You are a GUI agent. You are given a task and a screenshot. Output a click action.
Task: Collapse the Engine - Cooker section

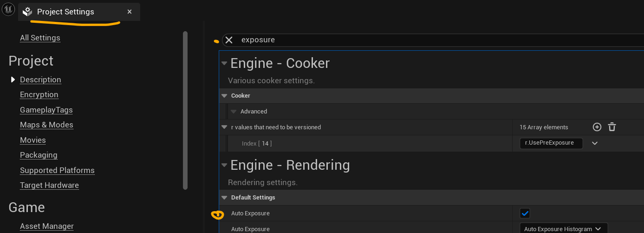[x=224, y=63]
